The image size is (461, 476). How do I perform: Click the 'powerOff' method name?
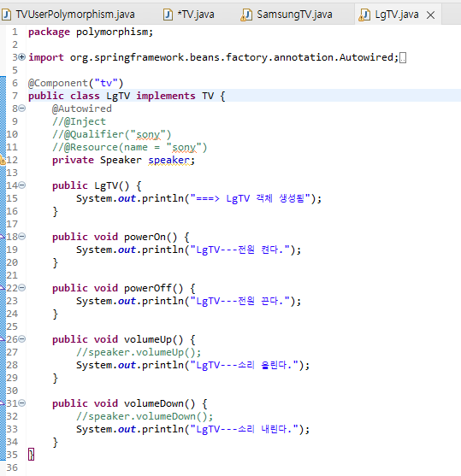click(148, 288)
